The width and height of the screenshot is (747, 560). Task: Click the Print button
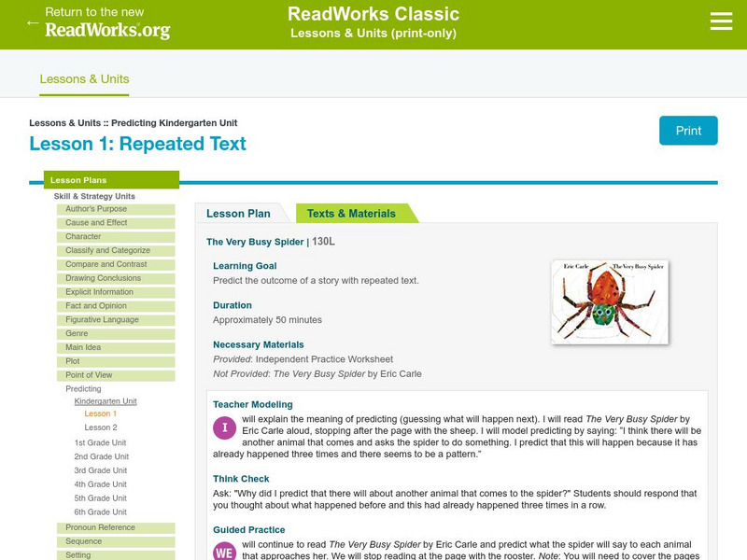tap(688, 131)
